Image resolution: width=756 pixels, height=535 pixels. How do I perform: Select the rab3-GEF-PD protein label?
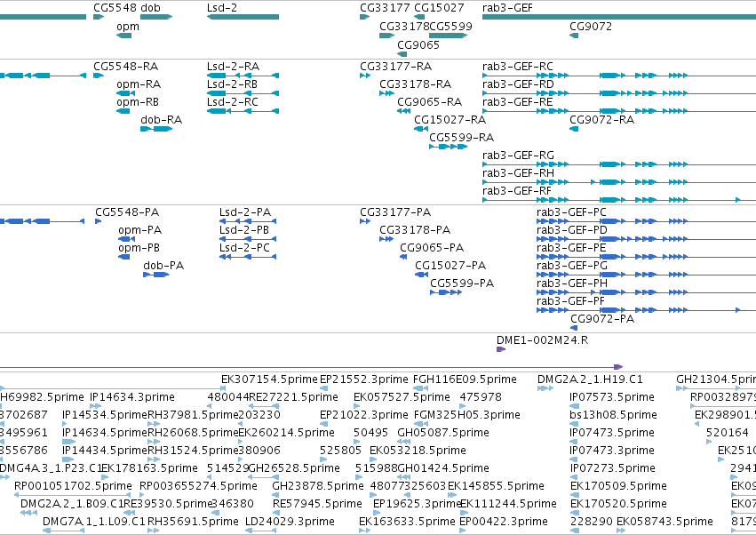pos(572,230)
